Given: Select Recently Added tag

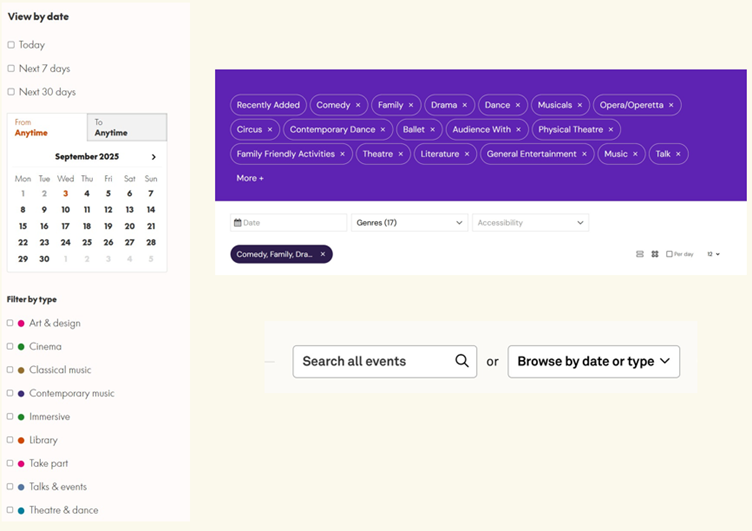Looking at the screenshot, I should (x=268, y=105).
